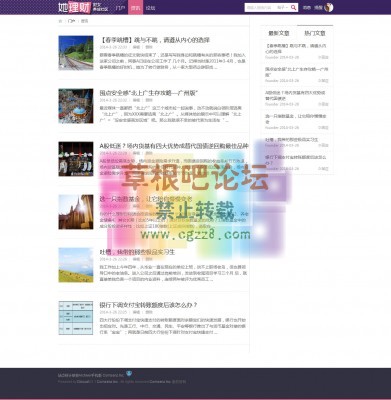Open A股低迷 场内货基 article title in list
391x400 pixels.
click(x=174, y=146)
